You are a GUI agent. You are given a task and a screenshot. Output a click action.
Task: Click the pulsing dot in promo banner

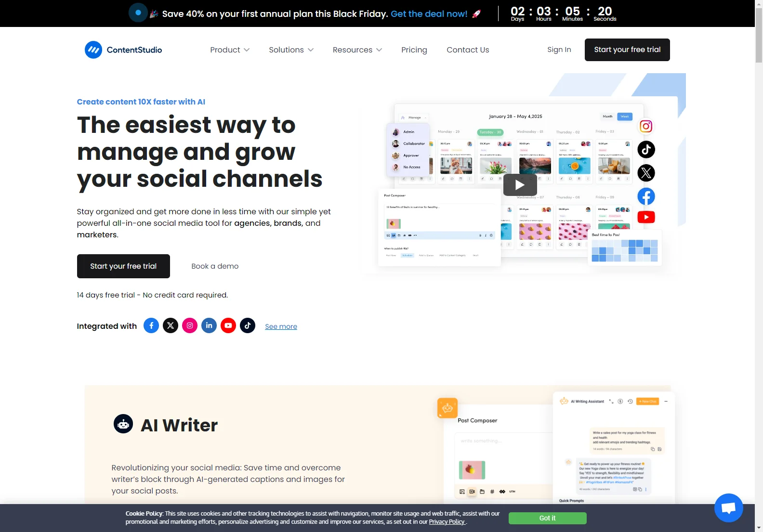pos(138,13)
